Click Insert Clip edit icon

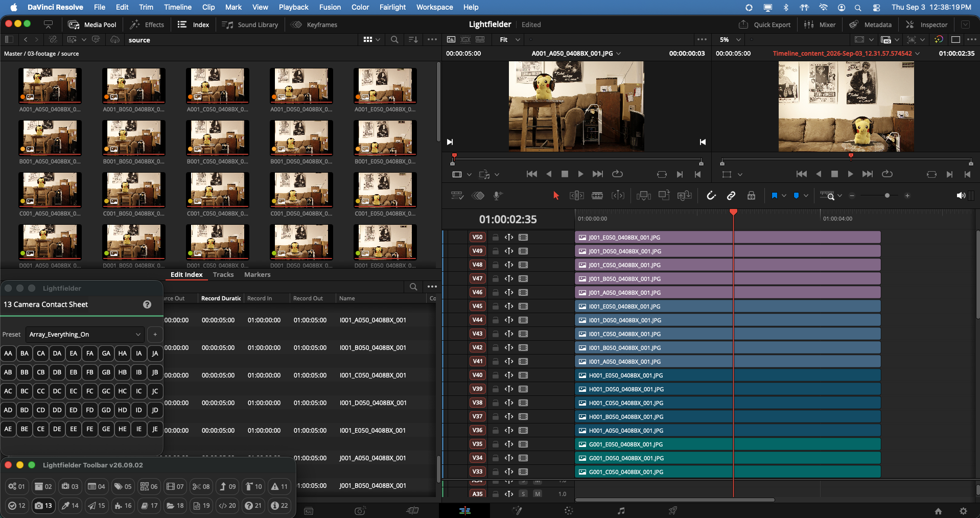644,196
